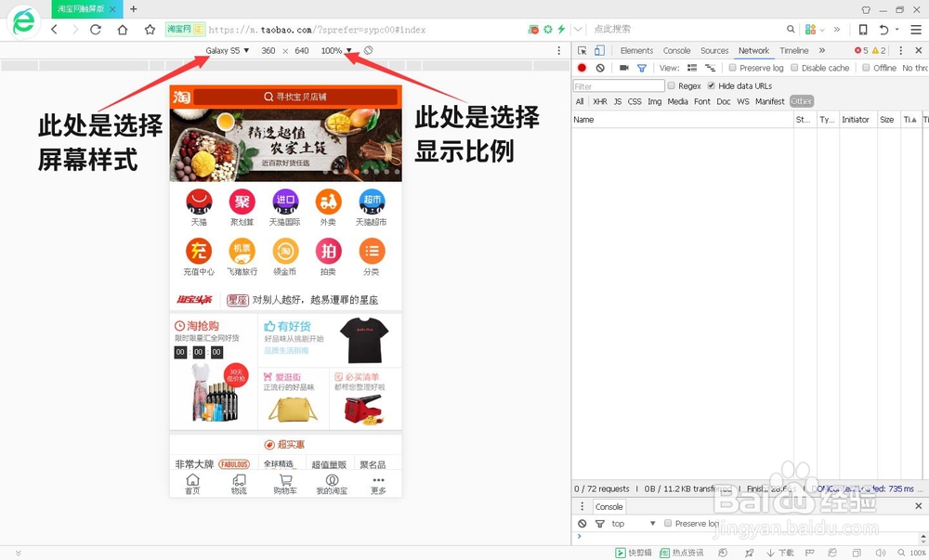Filter requests by JS type

[x=618, y=102]
